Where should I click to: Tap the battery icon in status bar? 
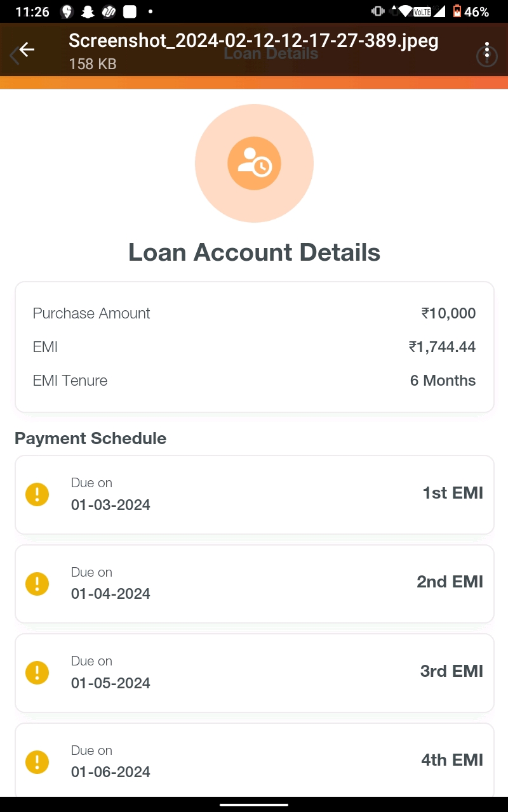click(457, 11)
